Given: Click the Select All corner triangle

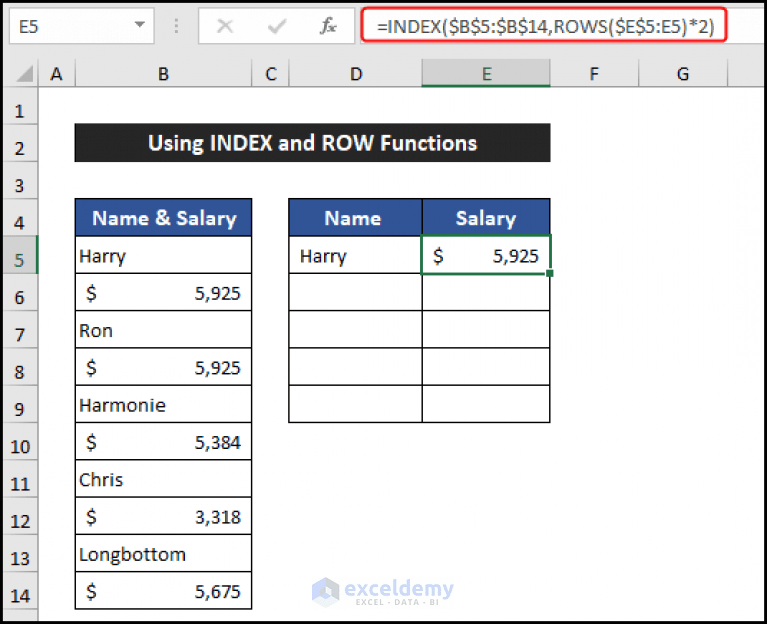Looking at the screenshot, I should (x=23, y=74).
